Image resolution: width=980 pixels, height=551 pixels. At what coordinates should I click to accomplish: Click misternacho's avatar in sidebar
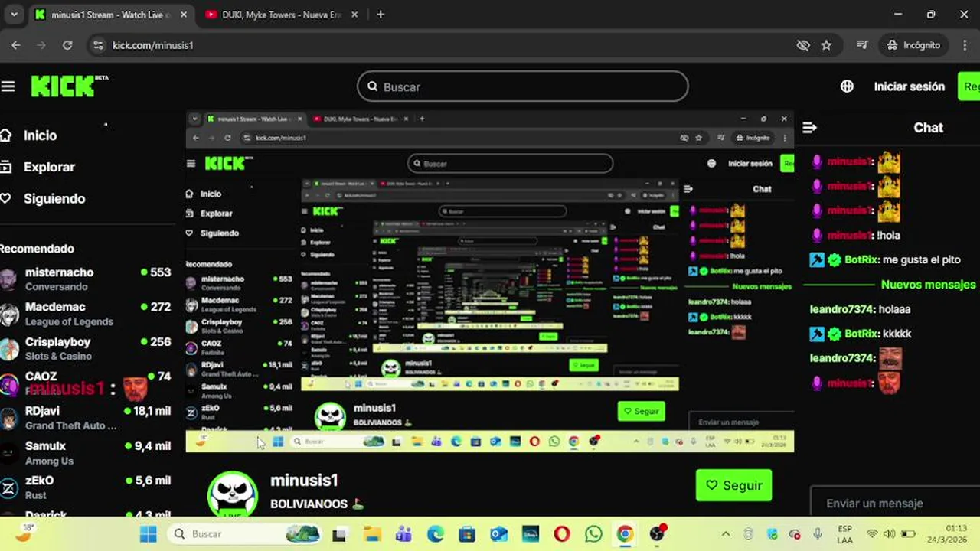[8, 279]
